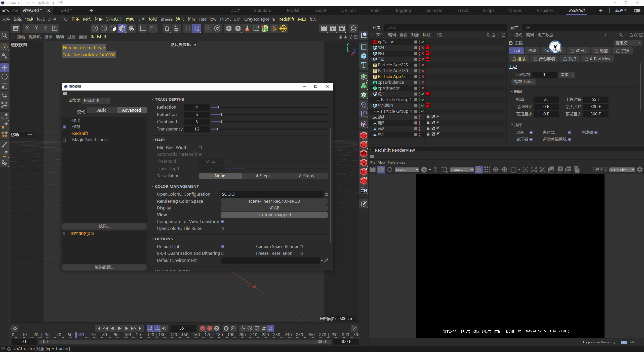Toggle the X axis lock icon

27,28
